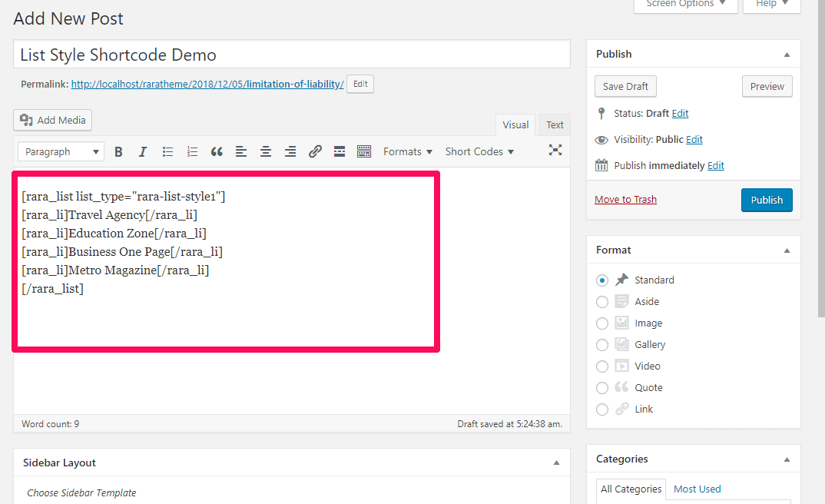
Task: Toggle bold formatting in editor toolbar
Action: click(118, 151)
